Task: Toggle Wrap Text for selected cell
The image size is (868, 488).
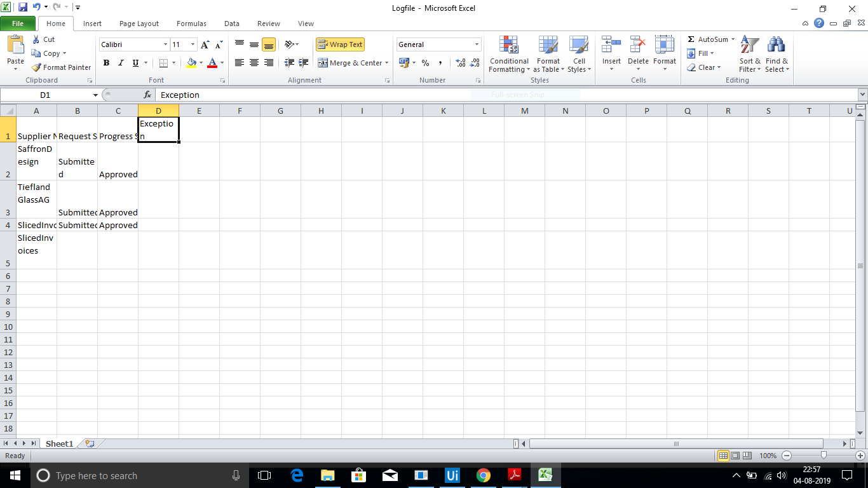Action: (340, 44)
